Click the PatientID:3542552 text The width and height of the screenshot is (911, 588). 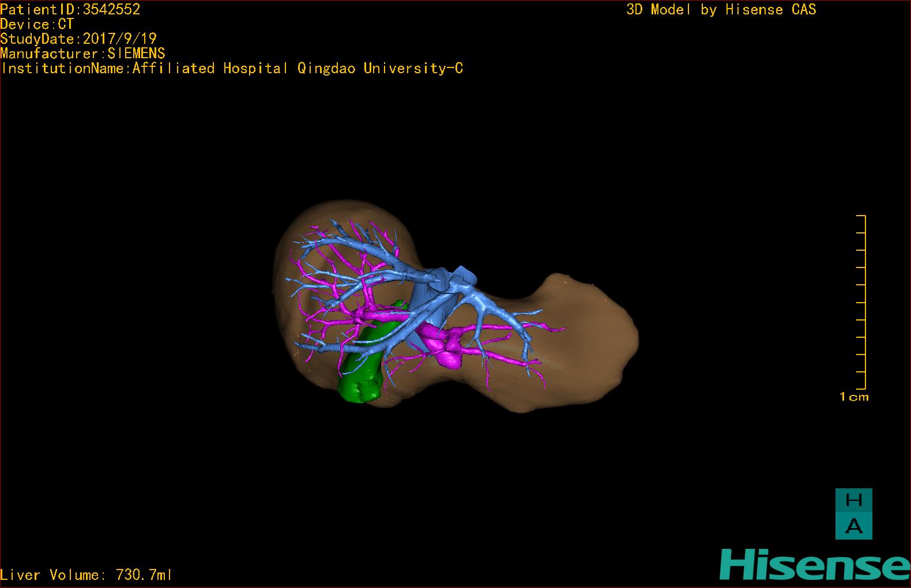pyautogui.click(x=70, y=9)
